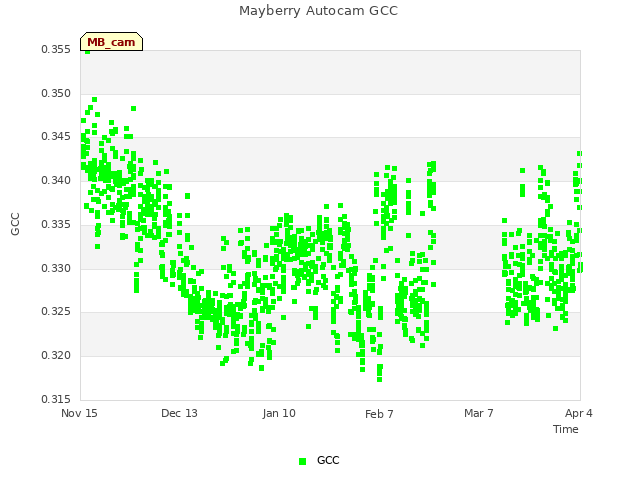Image resolution: width=640 pixels, height=480 pixels.
Task: Click the Nov 15 x-axis date label
Action: pos(79,413)
